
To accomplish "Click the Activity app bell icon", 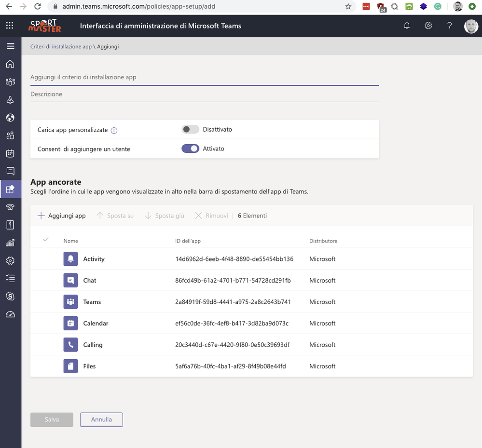I will tap(70, 259).
